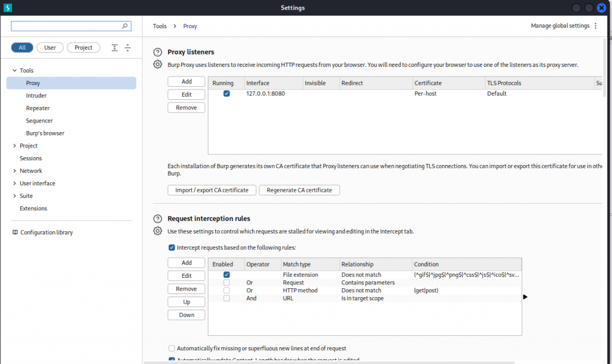Open the Manage global settings kebab menu
The height and width of the screenshot is (364, 612).
[x=595, y=26]
